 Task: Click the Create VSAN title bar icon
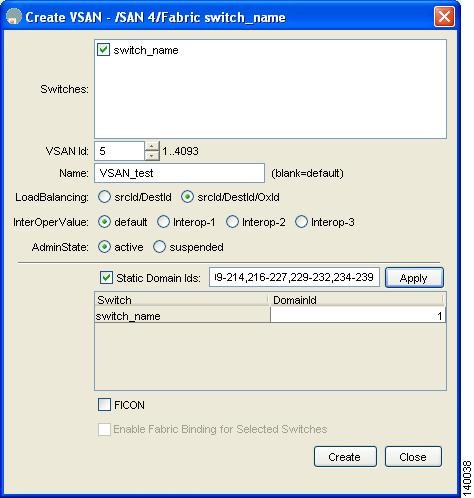tap(14, 16)
